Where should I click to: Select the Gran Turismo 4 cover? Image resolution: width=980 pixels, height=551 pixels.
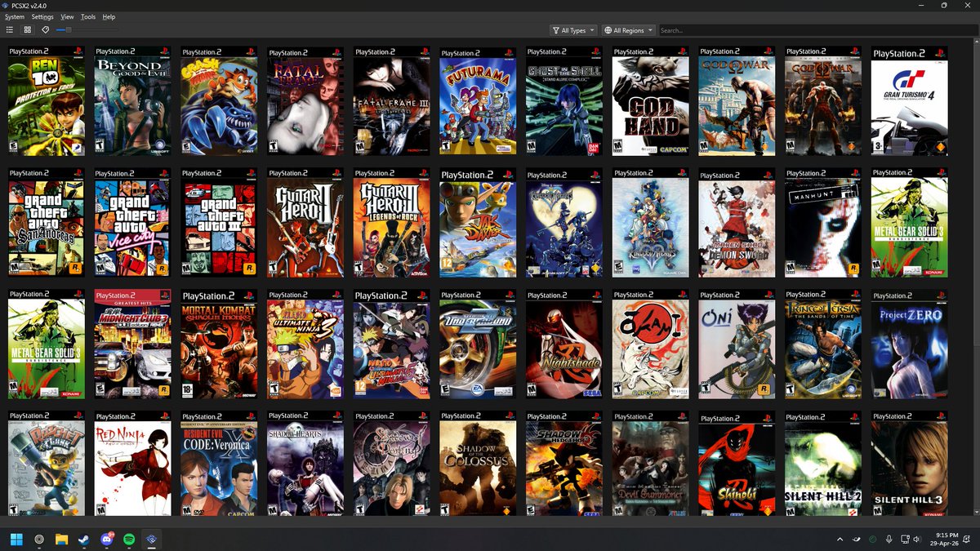click(910, 102)
